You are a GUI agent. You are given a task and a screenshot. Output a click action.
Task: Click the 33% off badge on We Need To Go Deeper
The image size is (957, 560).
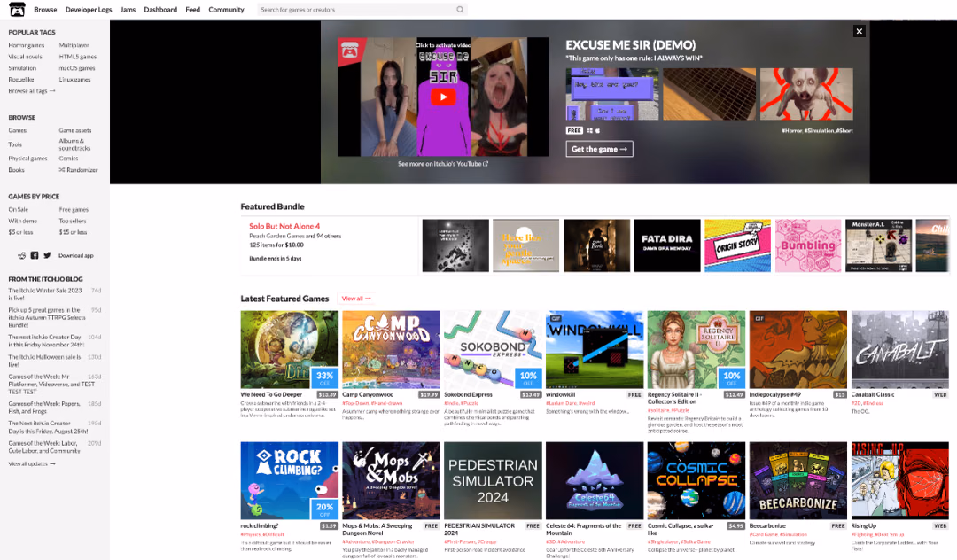324,378
